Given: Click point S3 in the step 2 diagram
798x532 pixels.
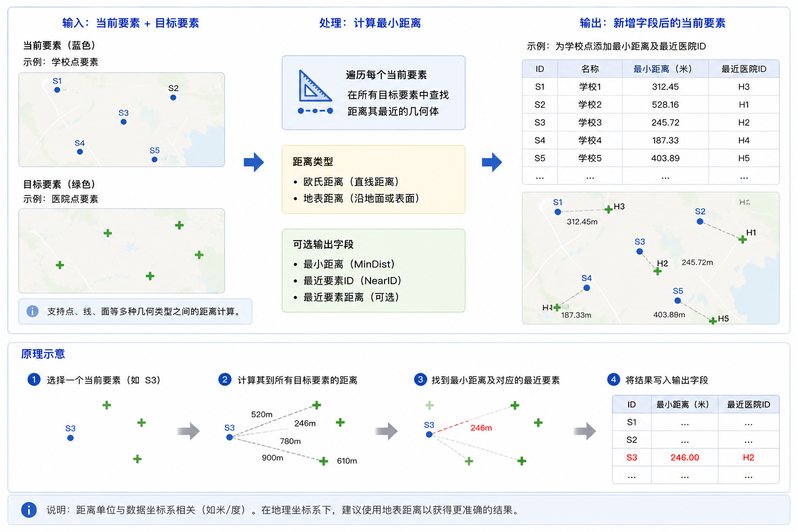Looking at the screenshot, I should click(229, 437).
